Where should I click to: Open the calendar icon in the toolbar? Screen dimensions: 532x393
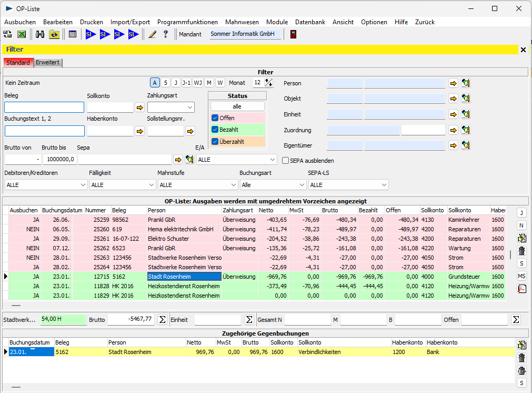point(73,34)
